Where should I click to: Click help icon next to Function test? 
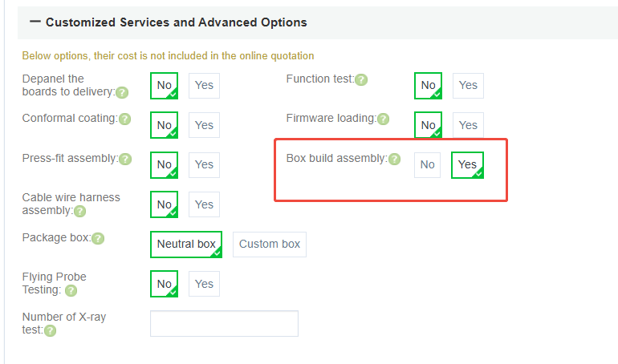(x=361, y=80)
